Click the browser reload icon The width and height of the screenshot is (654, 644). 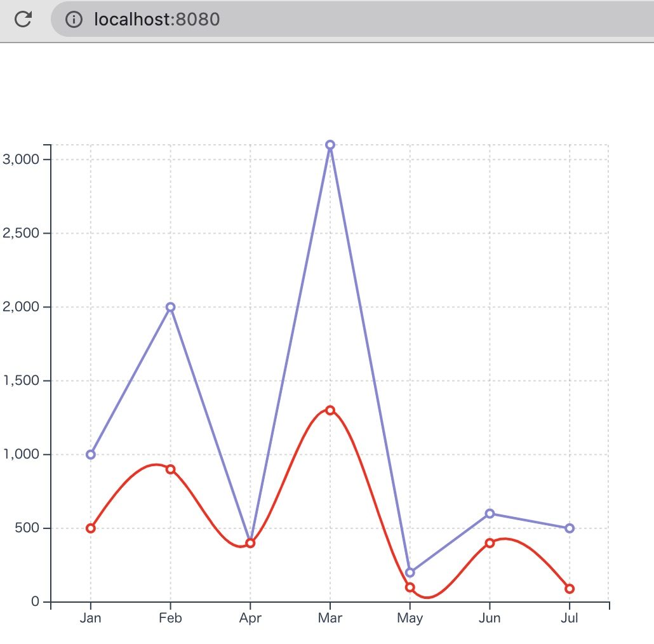[x=23, y=20]
